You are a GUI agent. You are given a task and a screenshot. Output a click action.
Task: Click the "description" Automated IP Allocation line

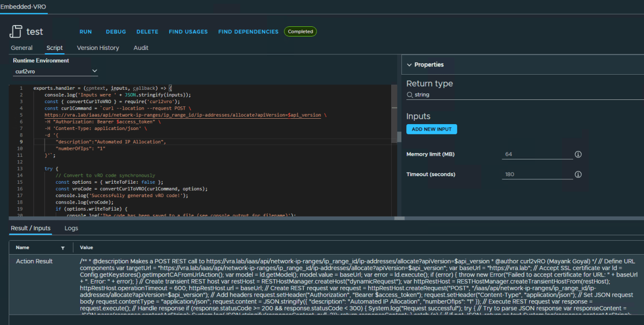111,142
